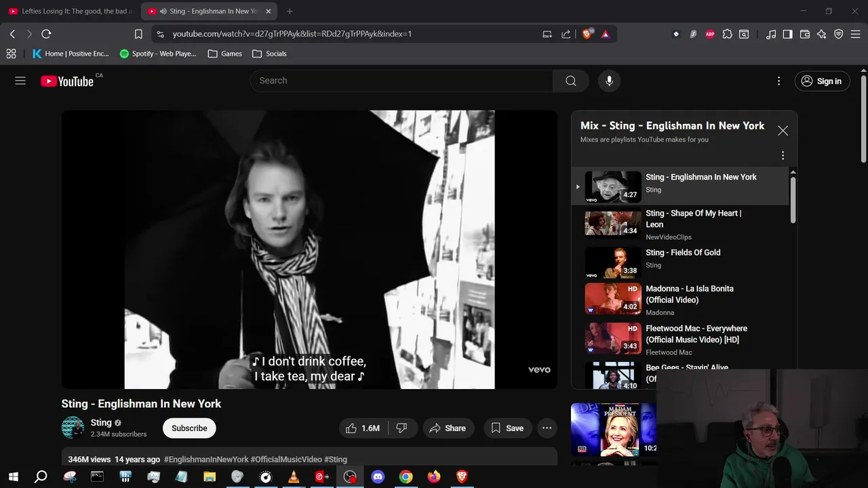Save video to playlist

507,428
